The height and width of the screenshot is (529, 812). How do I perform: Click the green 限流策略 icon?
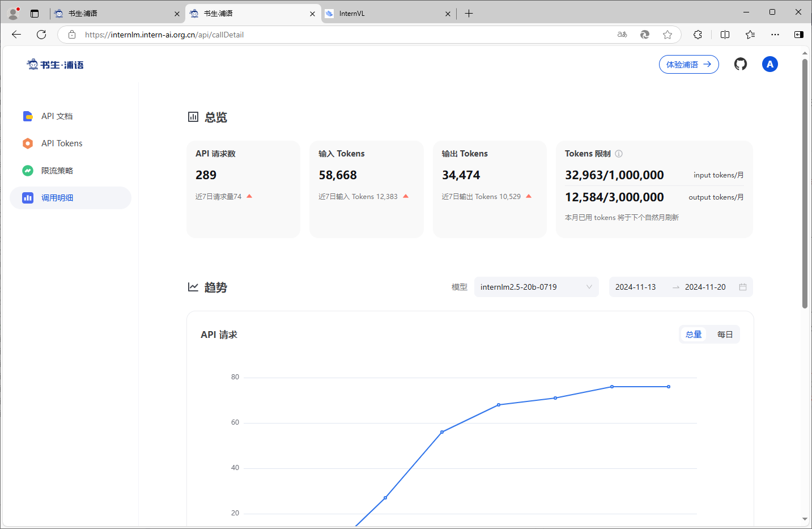pyautogui.click(x=28, y=171)
